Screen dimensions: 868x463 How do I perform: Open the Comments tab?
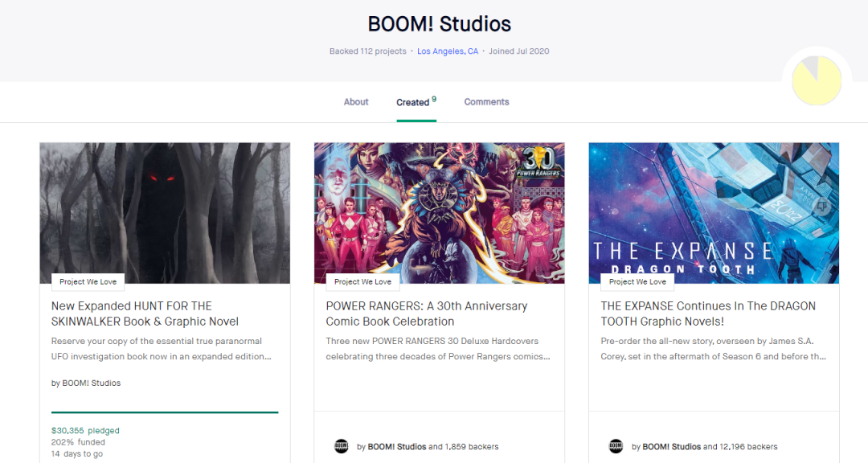point(486,102)
